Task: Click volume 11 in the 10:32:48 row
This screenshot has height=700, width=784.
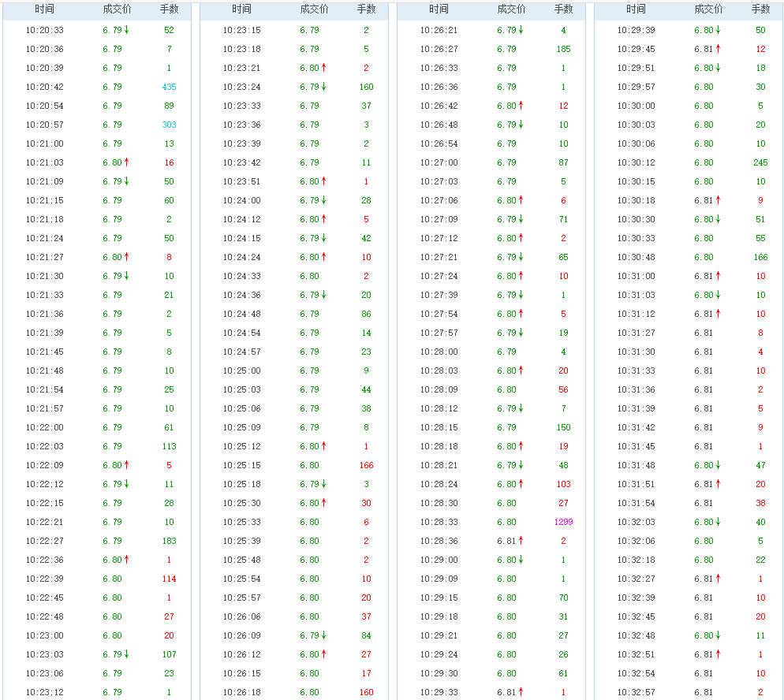Action: (760, 635)
